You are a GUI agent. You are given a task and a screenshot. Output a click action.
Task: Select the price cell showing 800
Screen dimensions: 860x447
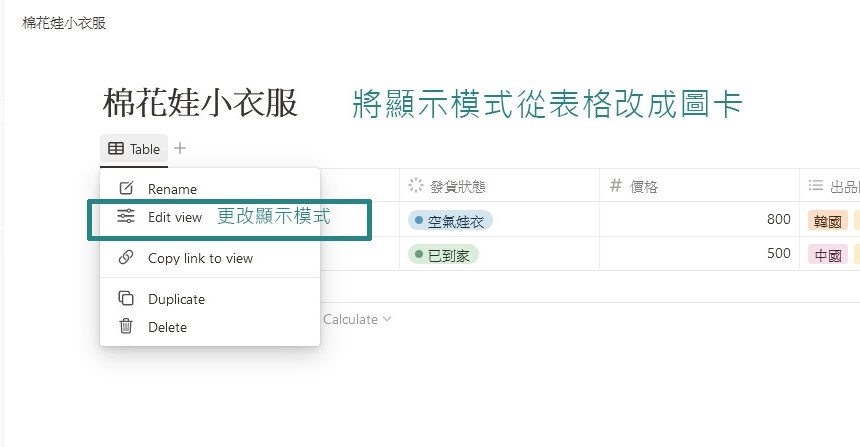699,219
